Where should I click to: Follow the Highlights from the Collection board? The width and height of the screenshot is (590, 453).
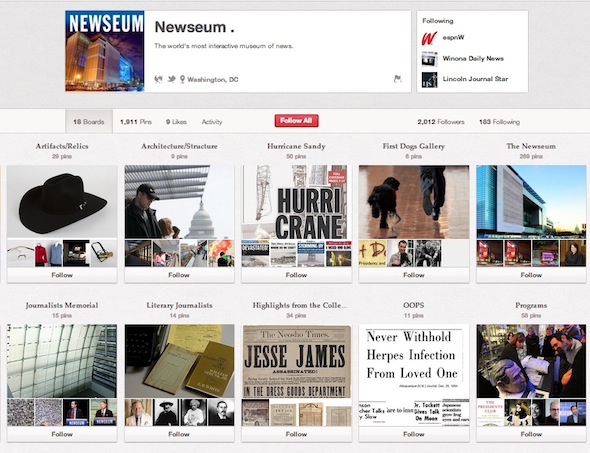click(297, 434)
